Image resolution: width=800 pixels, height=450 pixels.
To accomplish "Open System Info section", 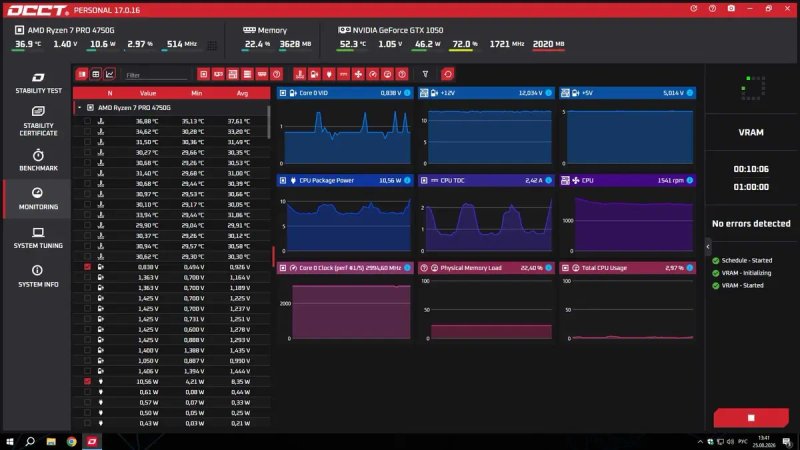I will (x=38, y=277).
